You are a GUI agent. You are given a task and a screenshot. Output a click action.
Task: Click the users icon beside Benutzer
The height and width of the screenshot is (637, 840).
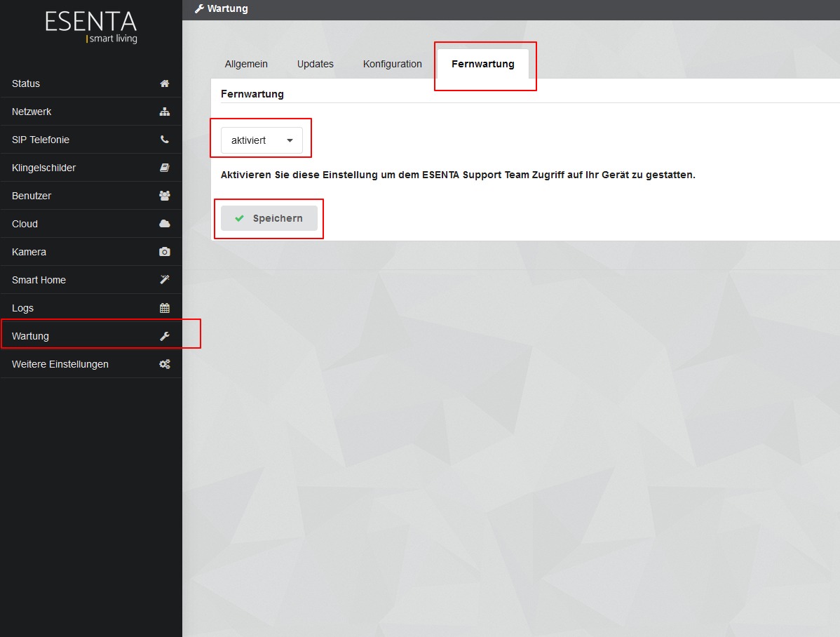[165, 196]
